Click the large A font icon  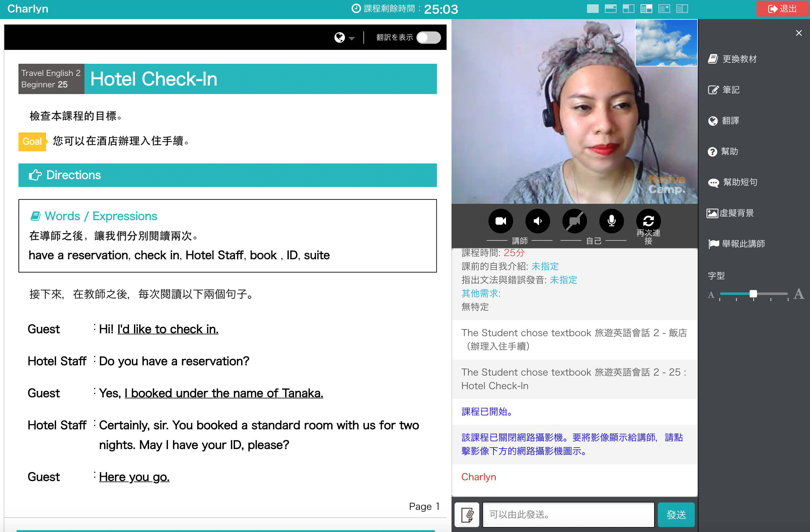[x=799, y=293]
